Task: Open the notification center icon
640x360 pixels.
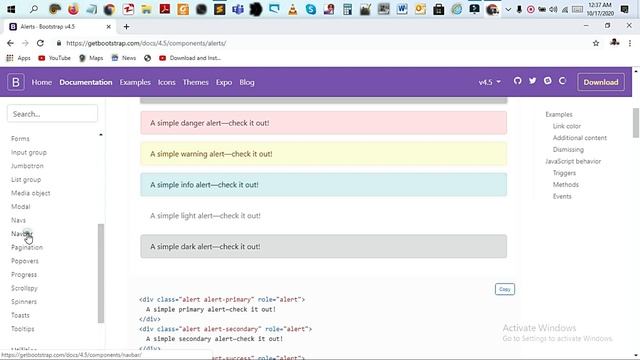Action: (624, 9)
